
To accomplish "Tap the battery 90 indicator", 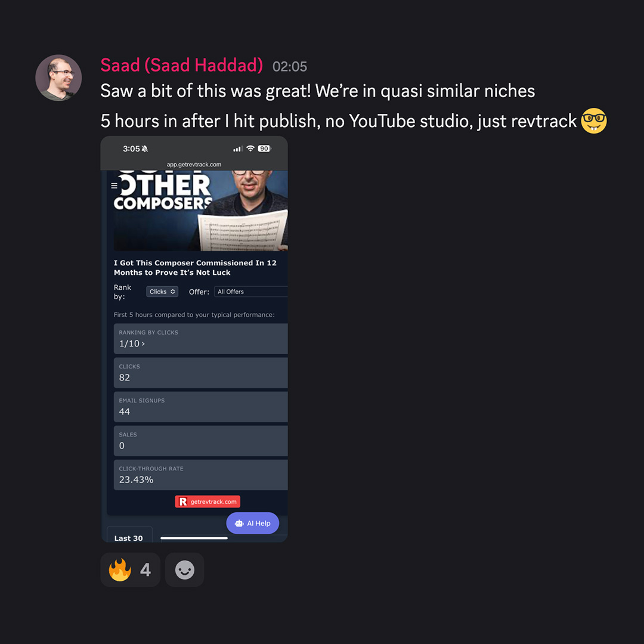I will 264,148.
